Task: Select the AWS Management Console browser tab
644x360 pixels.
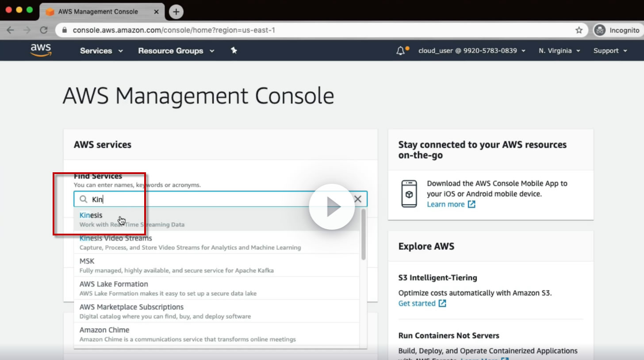Action: pyautogui.click(x=102, y=12)
